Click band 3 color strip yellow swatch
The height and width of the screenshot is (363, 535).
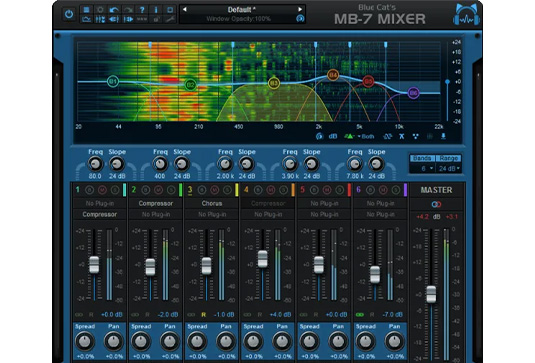point(236,190)
